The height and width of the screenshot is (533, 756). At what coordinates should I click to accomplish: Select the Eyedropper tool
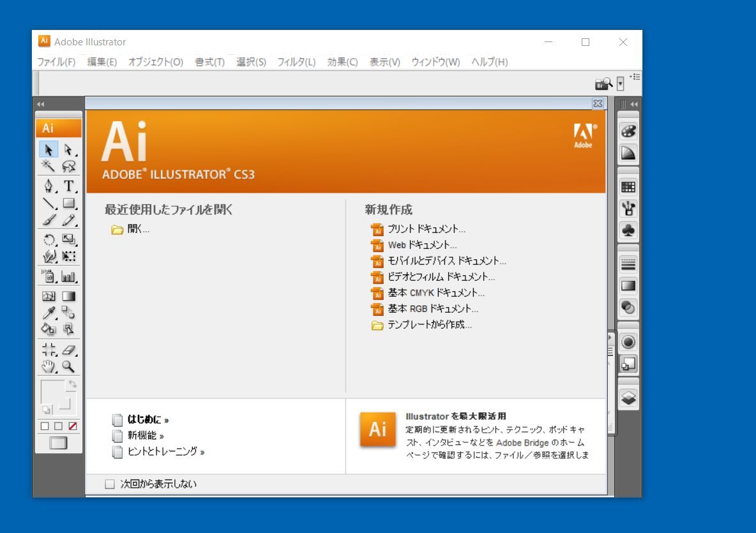(49, 312)
